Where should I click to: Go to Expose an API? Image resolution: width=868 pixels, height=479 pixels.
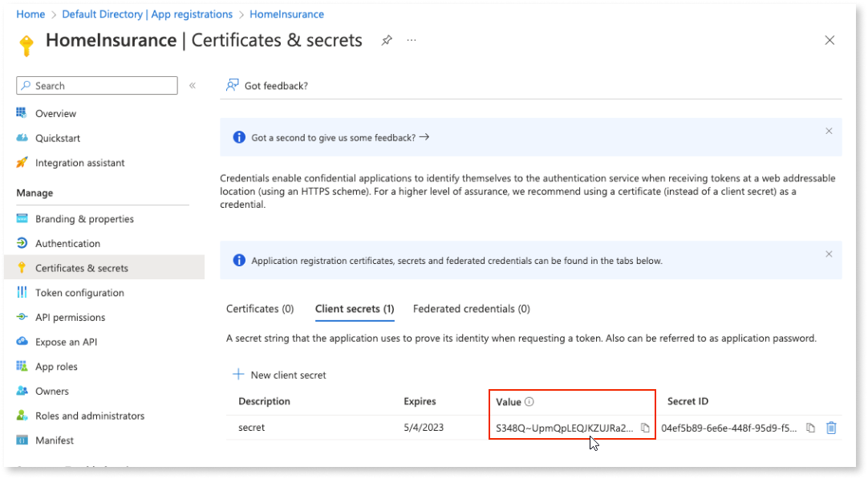tap(66, 343)
